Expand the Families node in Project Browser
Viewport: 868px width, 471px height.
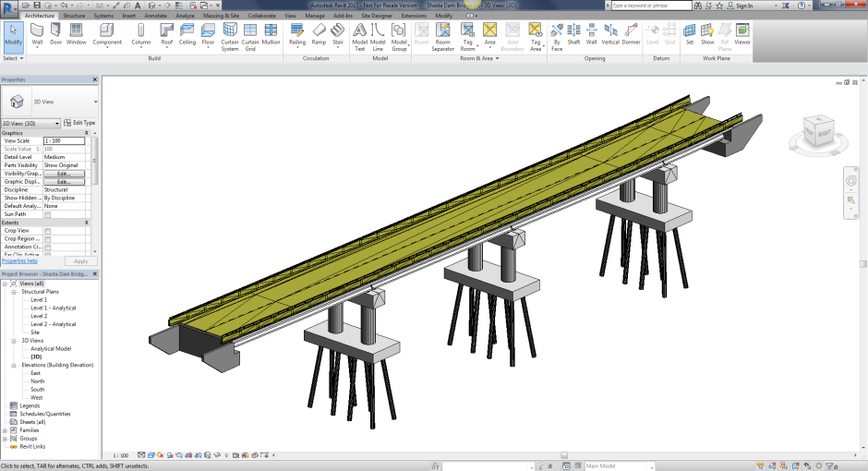(6, 430)
